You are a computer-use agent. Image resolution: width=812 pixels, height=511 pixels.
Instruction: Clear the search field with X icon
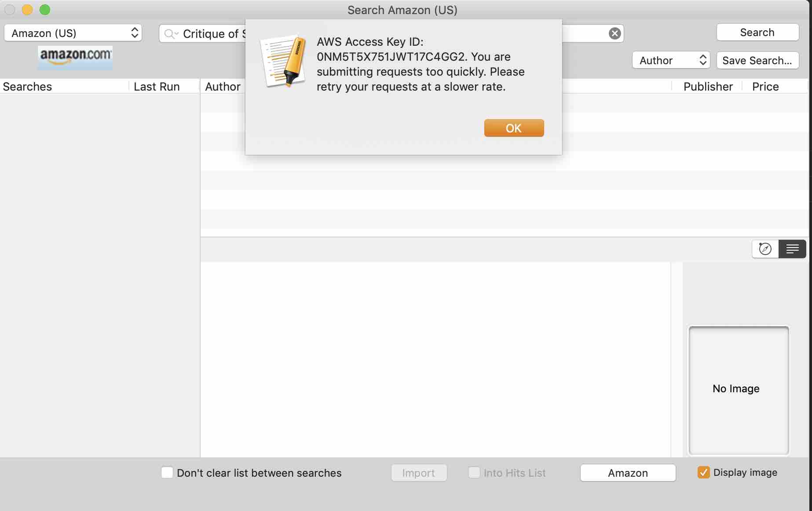(614, 33)
